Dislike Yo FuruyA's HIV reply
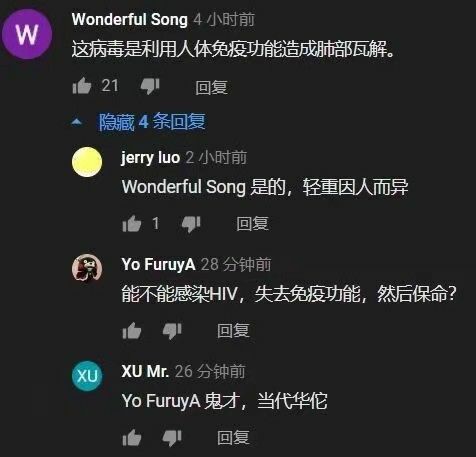Screen dimensions: 476x457 [x=172, y=331]
